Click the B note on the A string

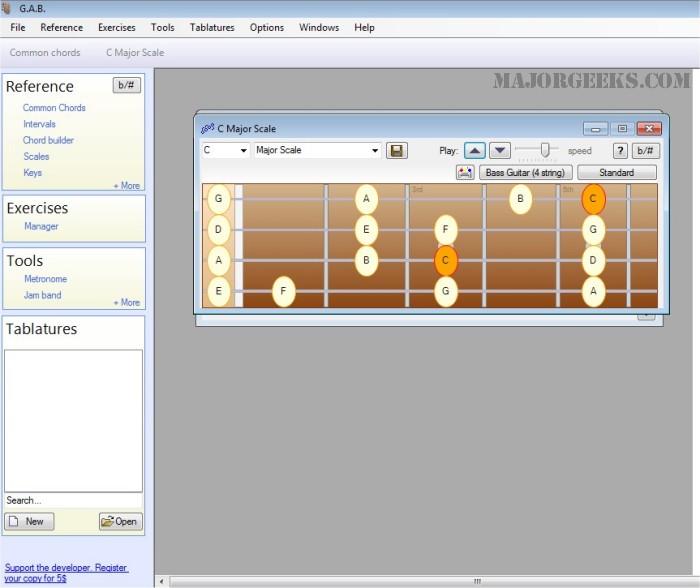click(366, 260)
